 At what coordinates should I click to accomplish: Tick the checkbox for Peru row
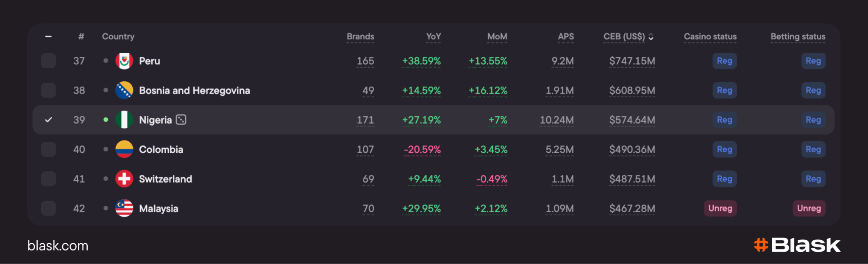coord(49,61)
